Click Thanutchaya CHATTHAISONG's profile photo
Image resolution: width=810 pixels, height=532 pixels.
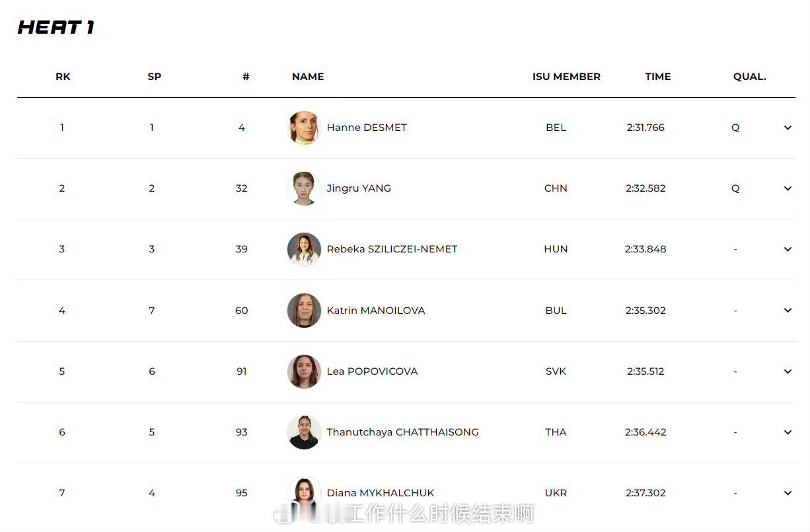pyautogui.click(x=304, y=432)
